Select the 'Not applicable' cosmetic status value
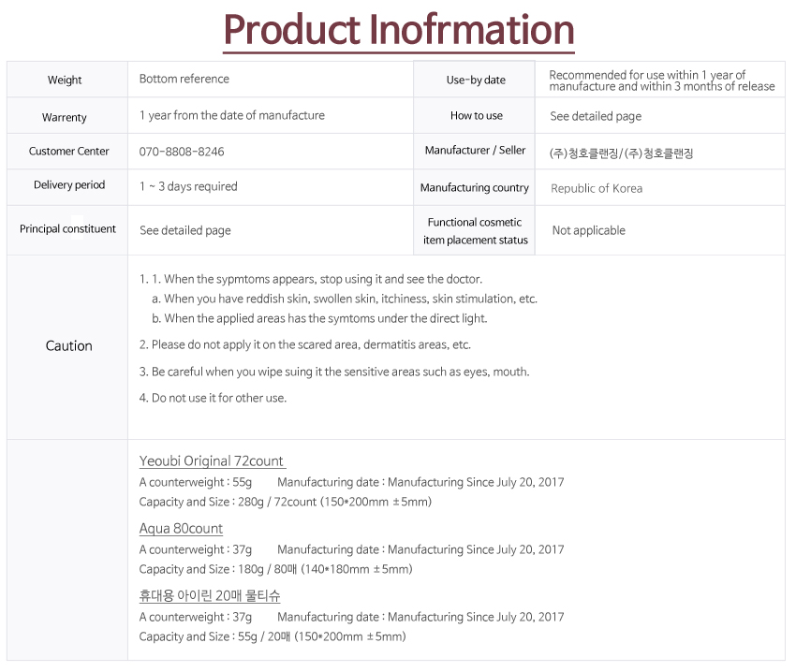796x672 pixels. tap(588, 231)
